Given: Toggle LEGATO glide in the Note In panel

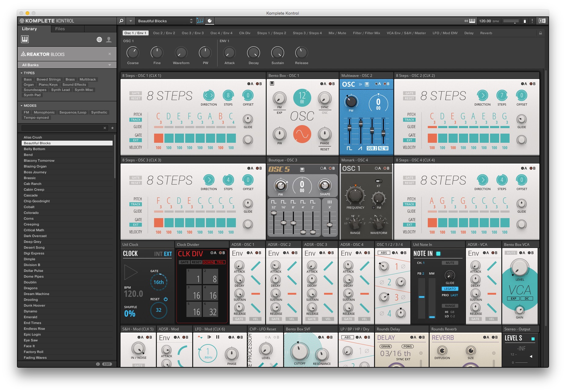Looking at the screenshot, I should click(x=450, y=289).
